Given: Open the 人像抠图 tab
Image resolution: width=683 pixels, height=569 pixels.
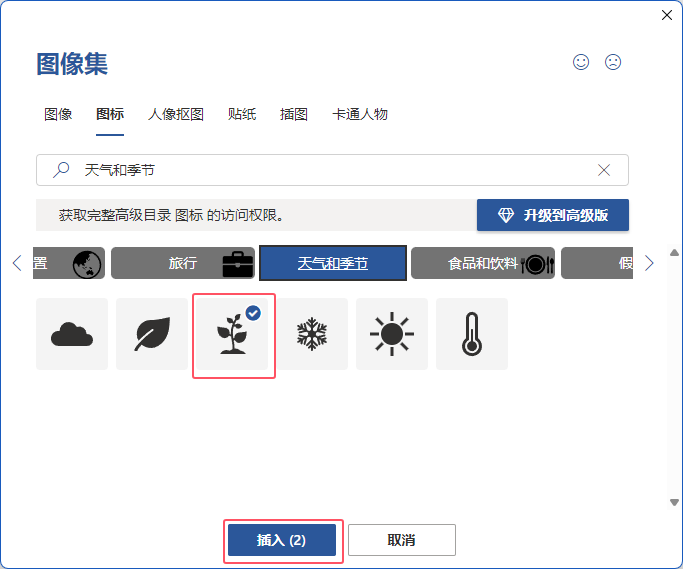Looking at the screenshot, I should 176,114.
